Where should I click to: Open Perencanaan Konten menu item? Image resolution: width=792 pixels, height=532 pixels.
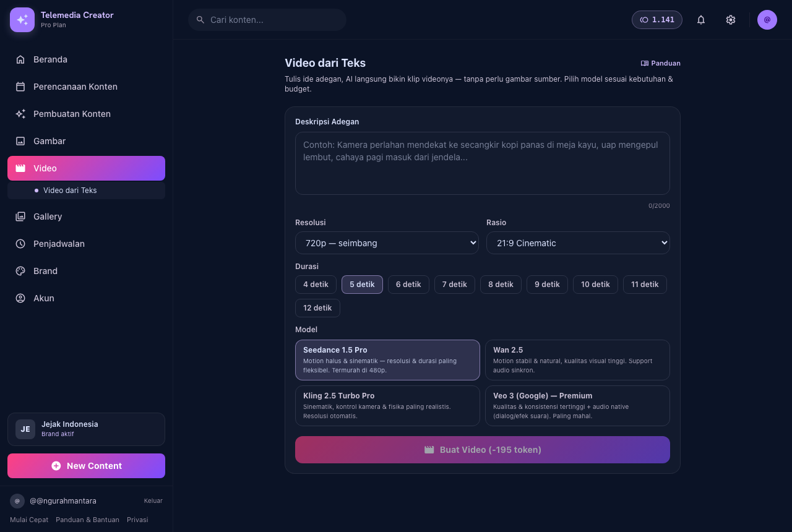click(86, 87)
